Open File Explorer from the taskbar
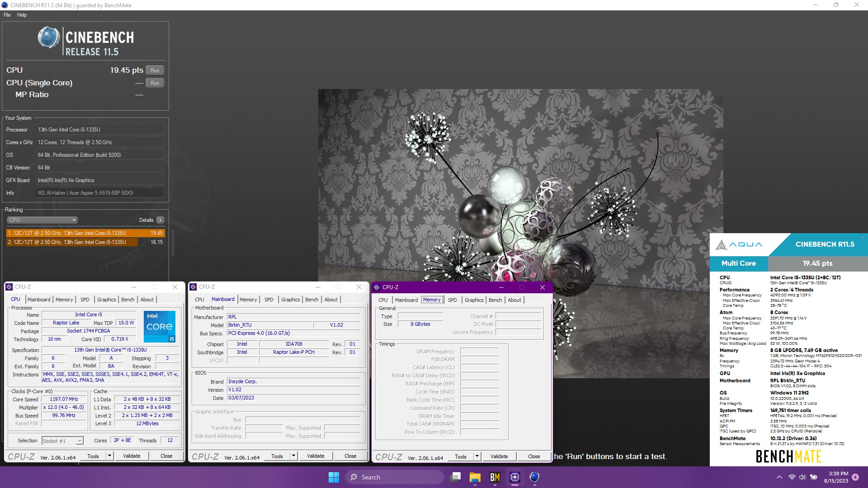The image size is (868, 488). click(x=475, y=477)
